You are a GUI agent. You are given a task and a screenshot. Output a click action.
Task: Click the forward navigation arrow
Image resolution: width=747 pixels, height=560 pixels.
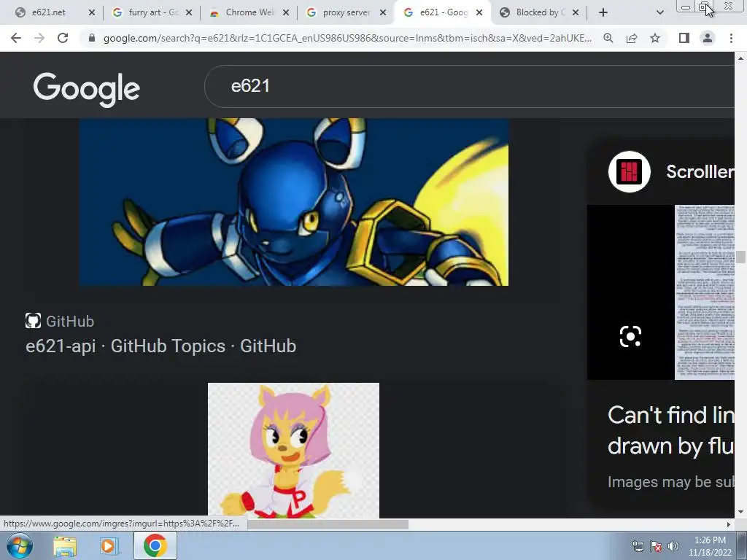pos(39,38)
